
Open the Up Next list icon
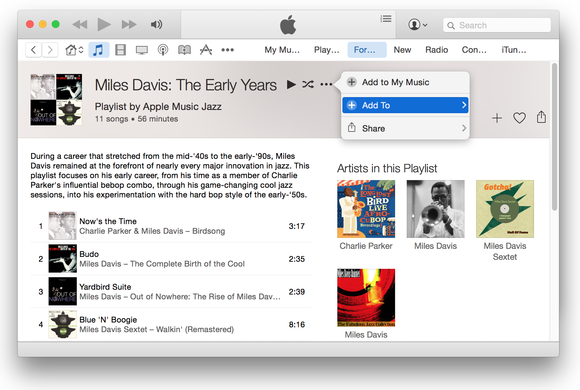[386, 19]
